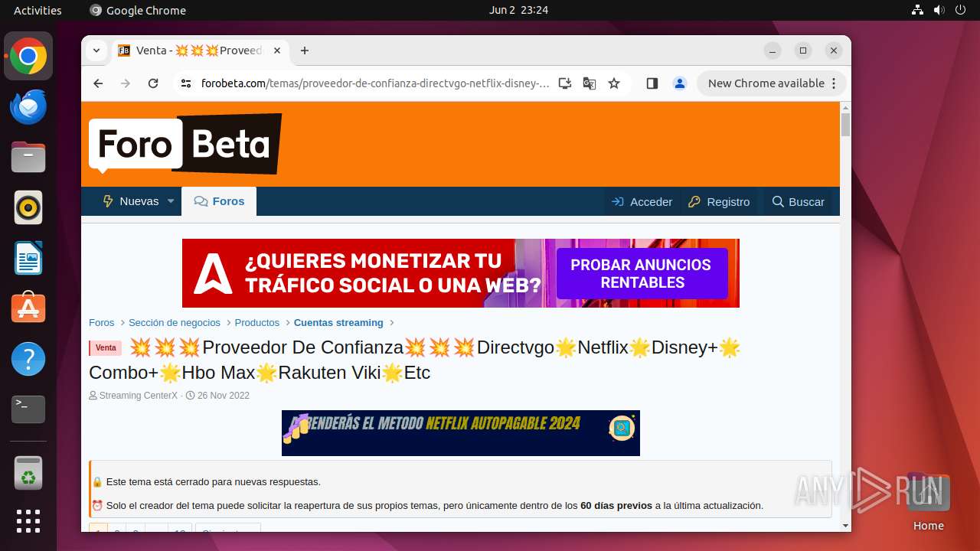Open Rhythmbox music player in the dock
980x551 pixels.
click(x=28, y=207)
